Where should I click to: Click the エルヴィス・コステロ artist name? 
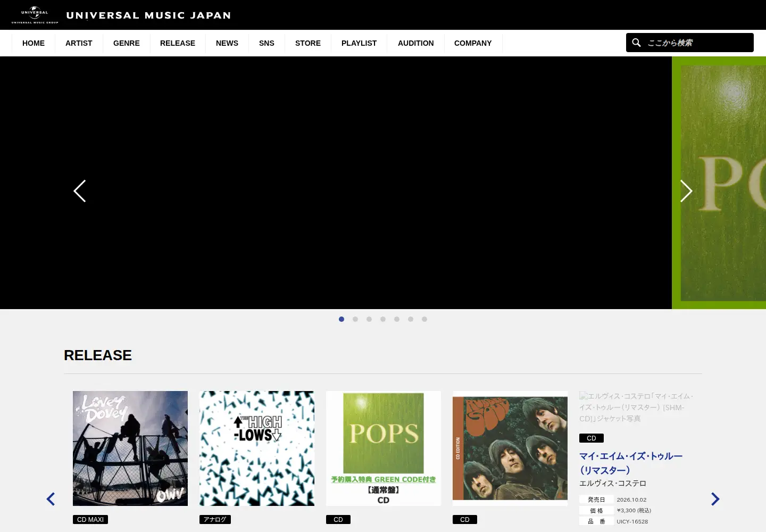(613, 483)
